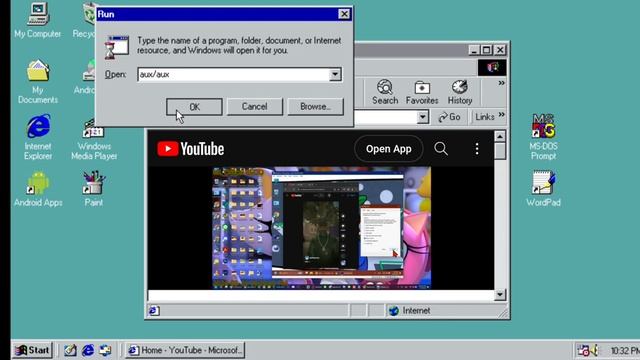Tap the Open App button on YouTube
Viewport: 640px width, 360px height.
(389, 149)
